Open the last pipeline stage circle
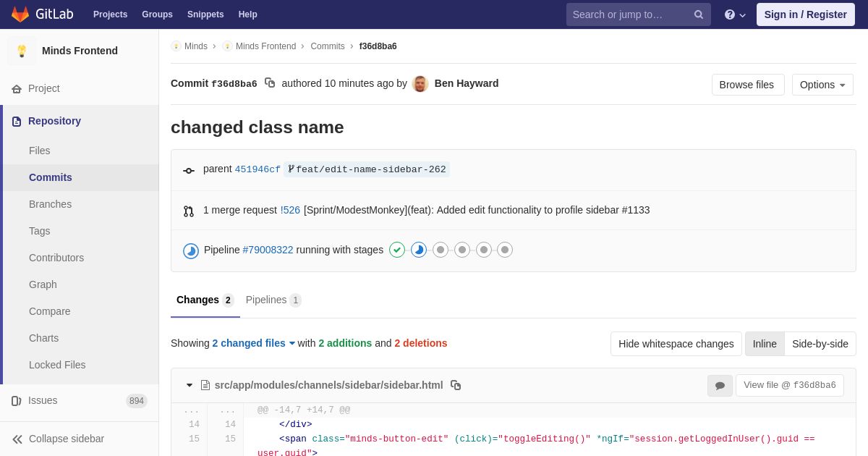Screen dimensions: 868x456 click(505, 250)
